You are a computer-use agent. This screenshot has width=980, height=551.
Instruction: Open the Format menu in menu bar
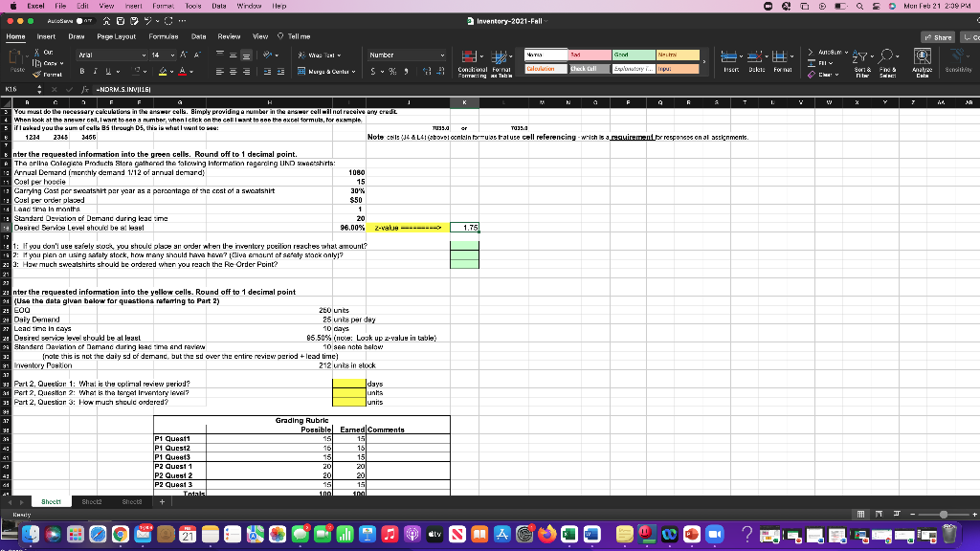tap(163, 6)
